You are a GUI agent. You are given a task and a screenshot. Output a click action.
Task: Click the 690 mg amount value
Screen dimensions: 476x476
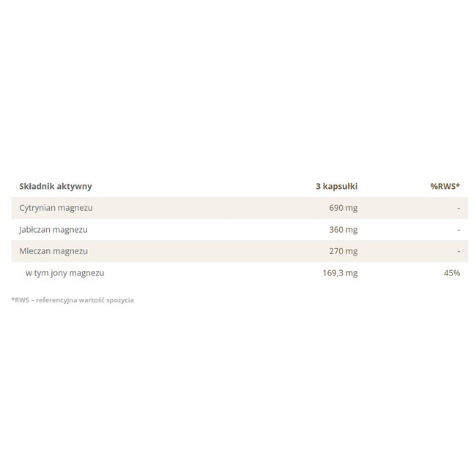343,208
